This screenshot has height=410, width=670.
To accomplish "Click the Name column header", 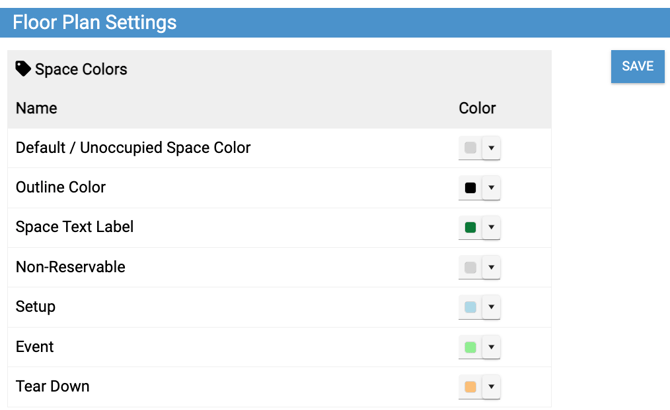I will click(x=37, y=108).
